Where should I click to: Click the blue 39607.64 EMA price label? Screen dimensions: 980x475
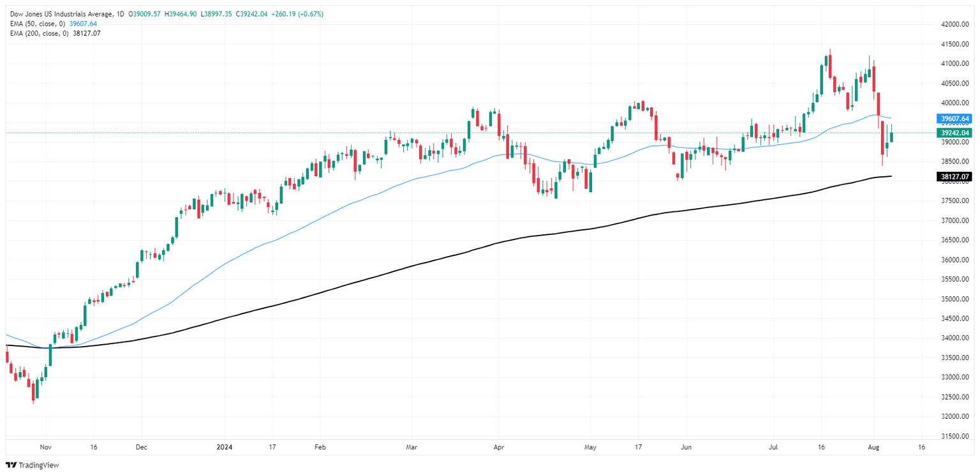coord(954,119)
